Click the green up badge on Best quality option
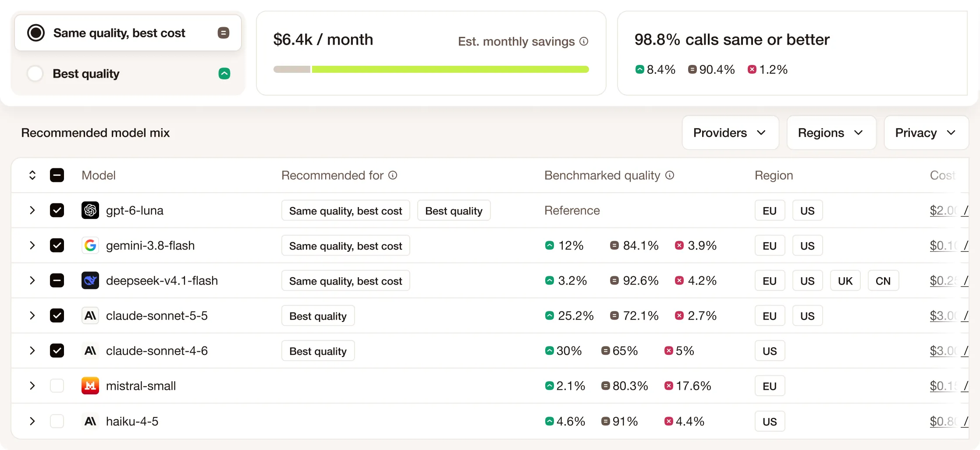 click(x=224, y=74)
